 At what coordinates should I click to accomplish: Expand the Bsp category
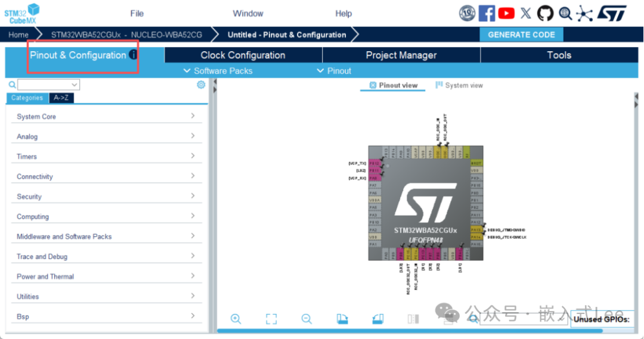(x=106, y=316)
